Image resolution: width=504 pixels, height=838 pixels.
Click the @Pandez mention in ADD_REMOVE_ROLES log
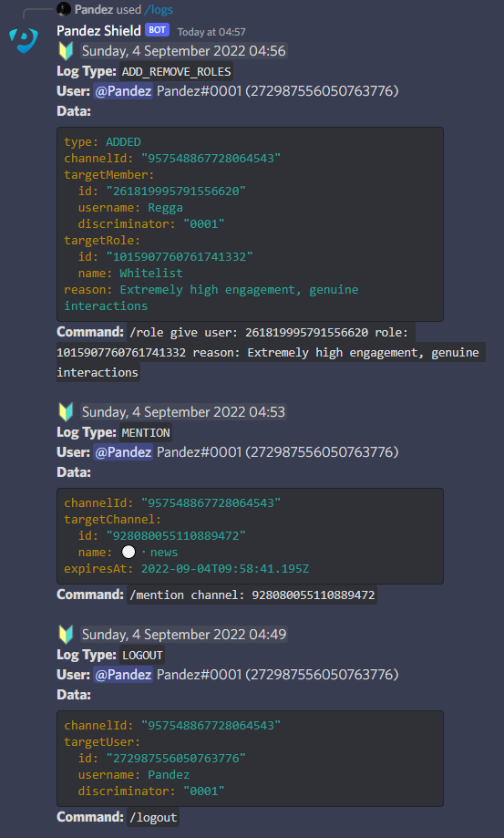click(x=123, y=91)
